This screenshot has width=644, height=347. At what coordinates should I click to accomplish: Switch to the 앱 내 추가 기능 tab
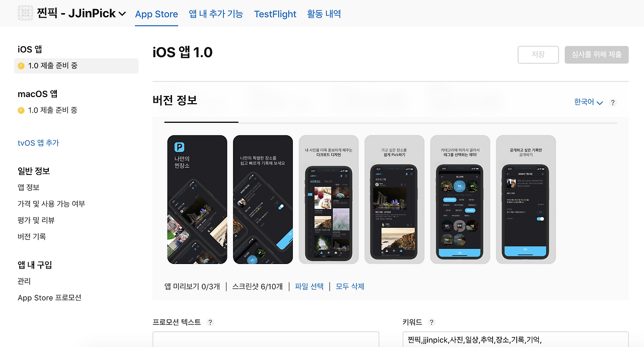(x=216, y=14)
